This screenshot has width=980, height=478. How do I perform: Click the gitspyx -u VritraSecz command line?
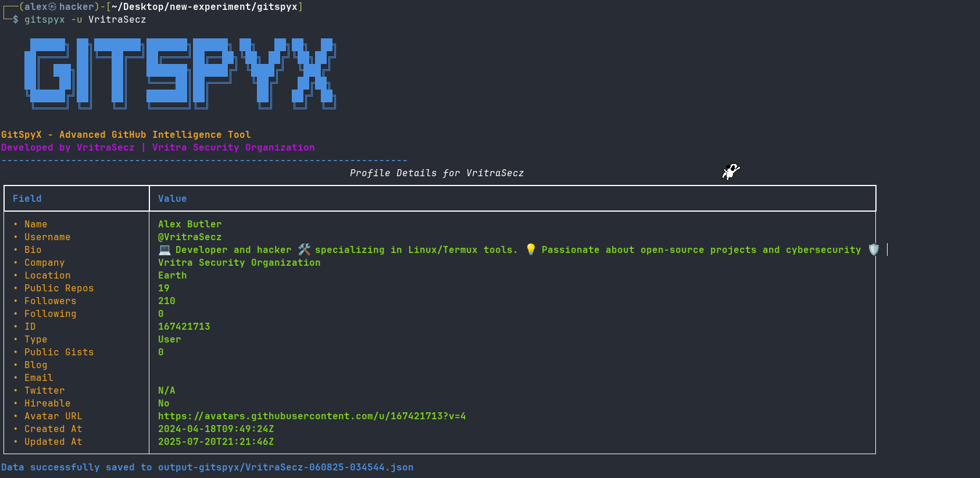tap(85, 20)
